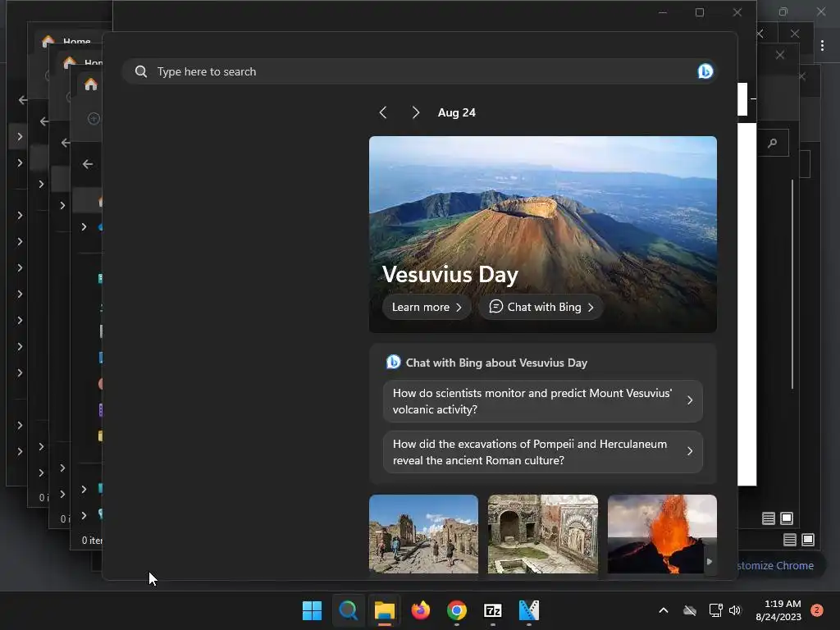The height and width of the screenshot is (630, 840).
Task: Launch Google Chrome from taskbar
Action: pyautogui.click(x=456, y=610)
